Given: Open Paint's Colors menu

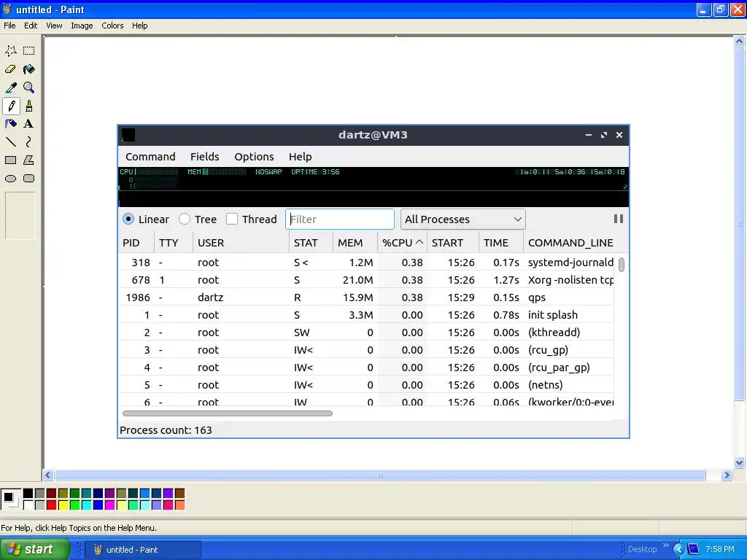Looking at the screenshot, I should 112,26.
